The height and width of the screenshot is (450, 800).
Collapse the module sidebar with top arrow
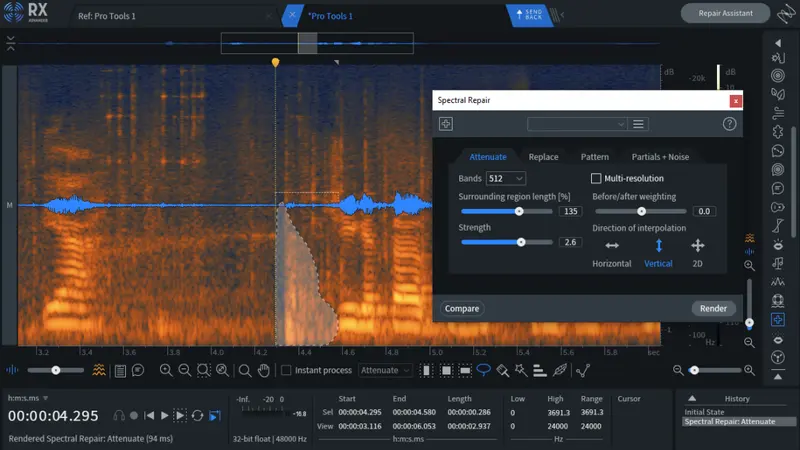[x=778, y=43]
